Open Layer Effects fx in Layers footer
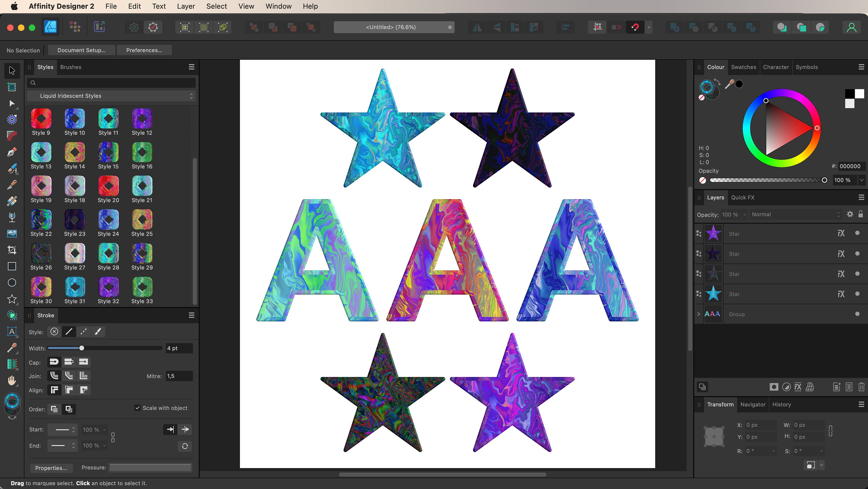Image resolution: width=868 pixels, height=489 pixels. click(x=798, y=387)
